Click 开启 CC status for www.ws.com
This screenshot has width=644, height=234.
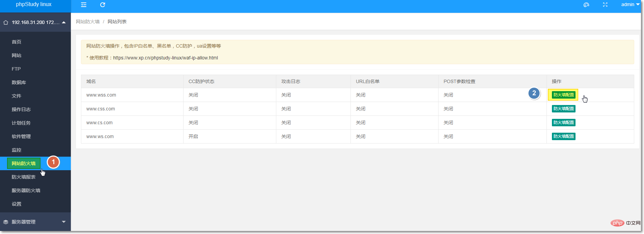tap(193, 136)
